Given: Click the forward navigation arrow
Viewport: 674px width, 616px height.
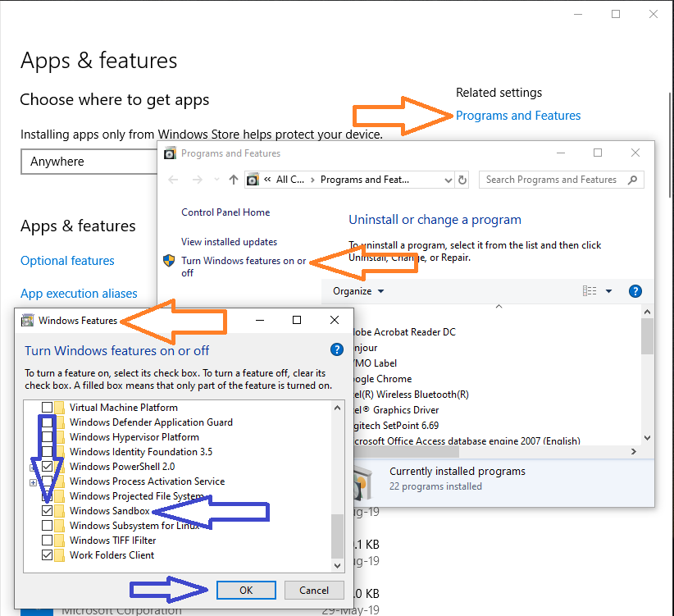Looking at the screenshot, I should point(198,179).
